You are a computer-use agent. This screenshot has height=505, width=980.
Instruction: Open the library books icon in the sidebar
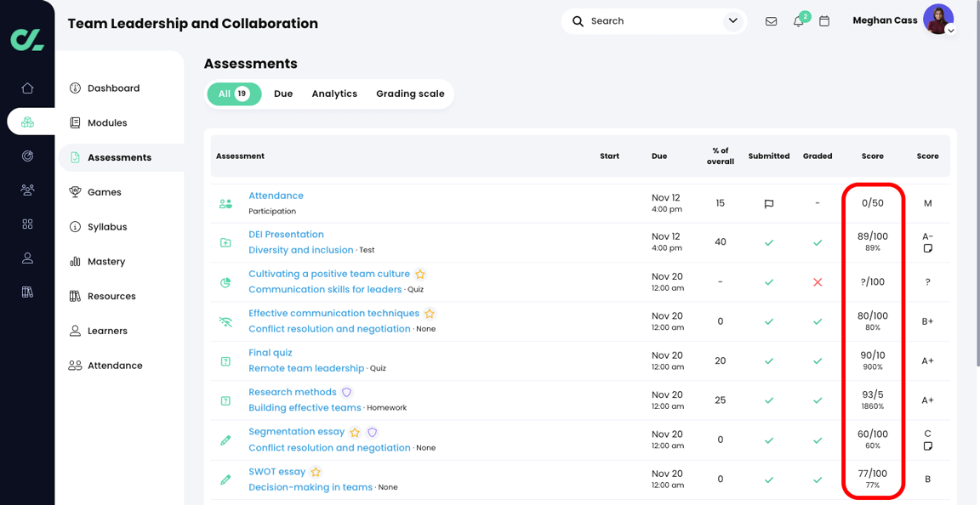click(27, 292)
